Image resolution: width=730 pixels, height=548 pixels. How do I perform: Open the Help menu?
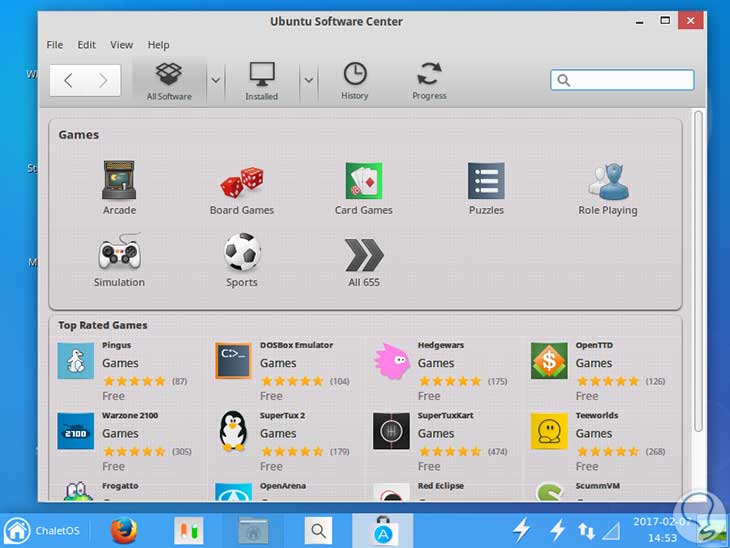pos(158,45)
